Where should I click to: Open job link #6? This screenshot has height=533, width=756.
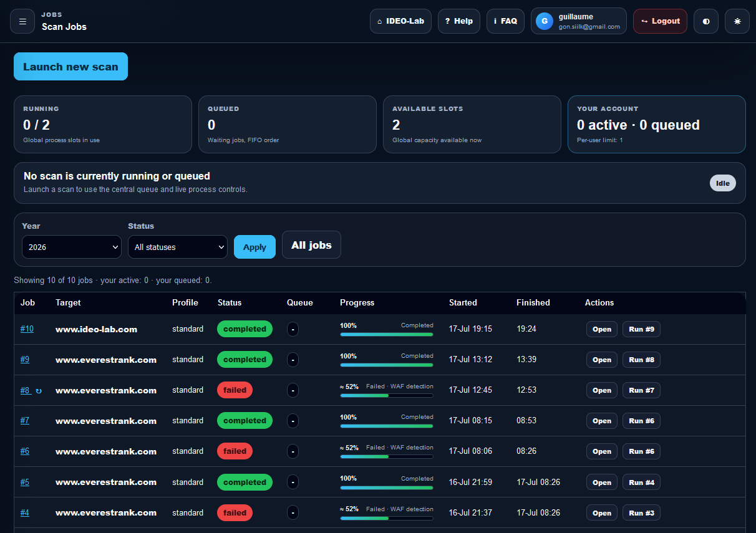click(25, 451)
